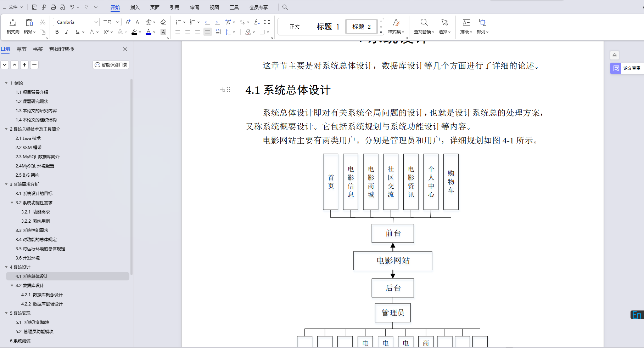Increase paragraph indent

point(217,22)
